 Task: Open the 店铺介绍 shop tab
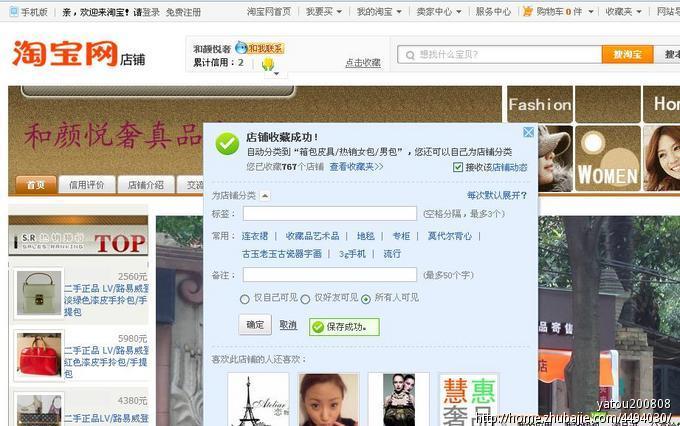tap(146, 185)
